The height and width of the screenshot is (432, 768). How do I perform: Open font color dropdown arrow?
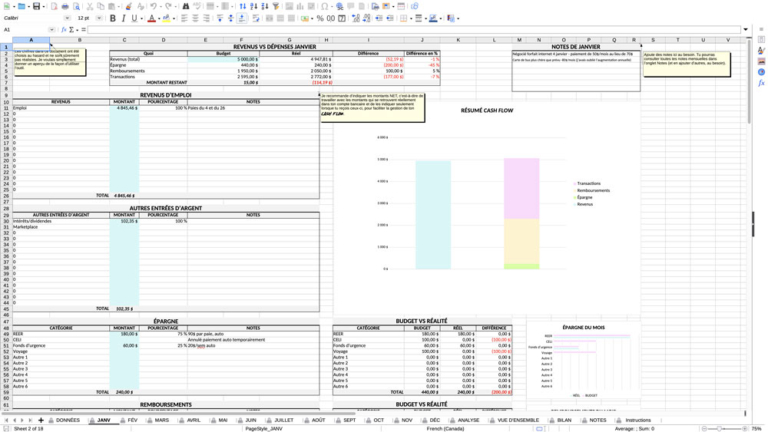click(159, 19)
